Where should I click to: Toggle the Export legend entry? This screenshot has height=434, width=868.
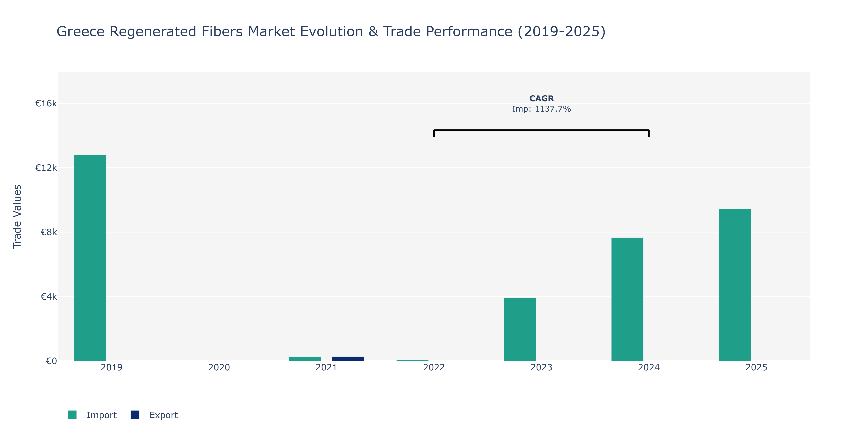pos(154,415)
